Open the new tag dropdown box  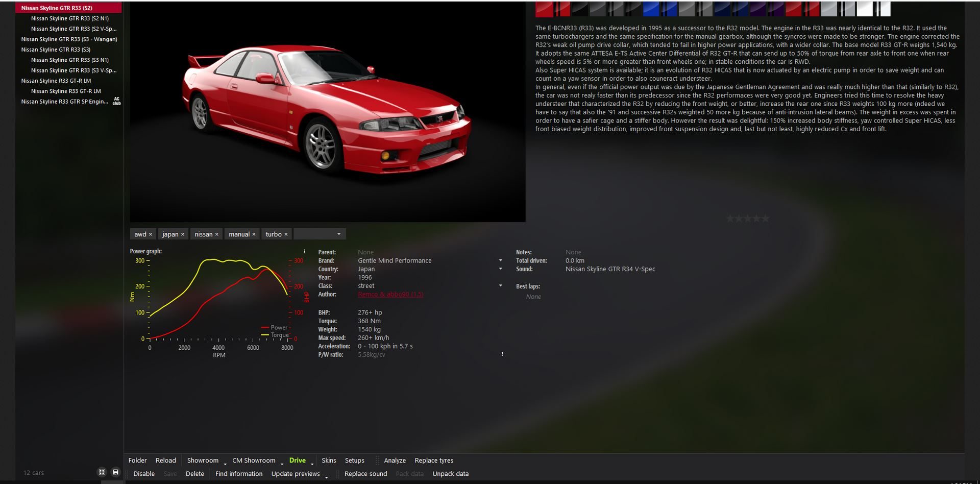[320, 234]
